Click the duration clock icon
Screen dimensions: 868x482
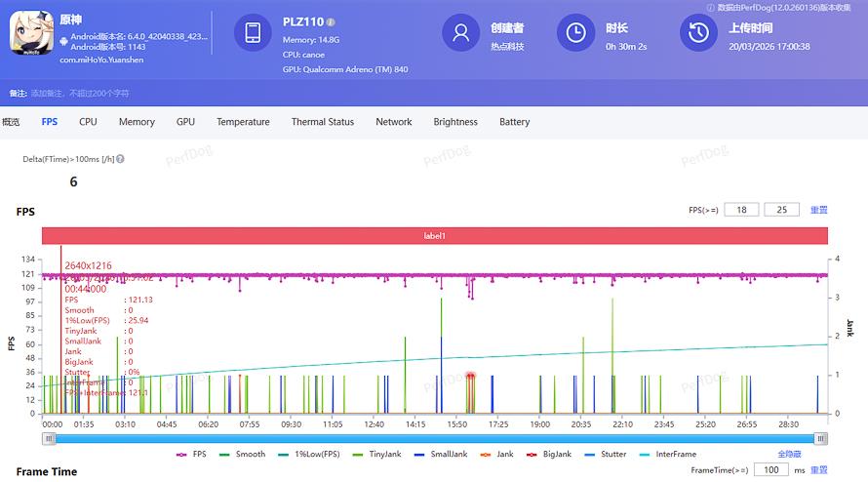tap(575, 33)
